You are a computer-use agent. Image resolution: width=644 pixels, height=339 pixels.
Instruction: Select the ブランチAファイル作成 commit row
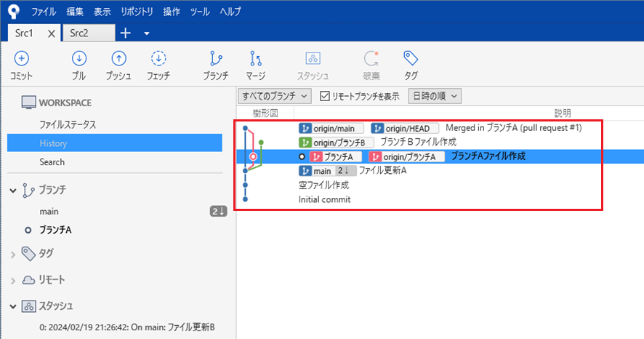(x=440, y=156)
